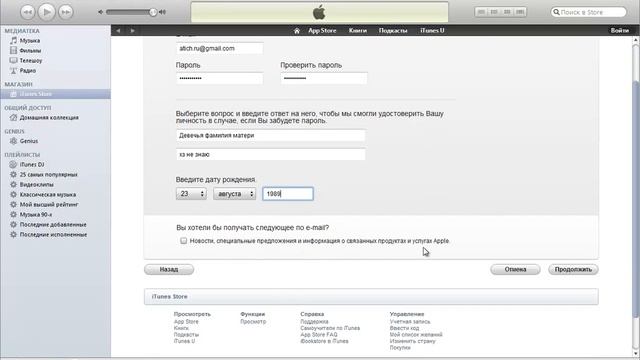Screen dimensions: 640x360
Task: Go back with the store back arrow
Action: pos(118,31)
